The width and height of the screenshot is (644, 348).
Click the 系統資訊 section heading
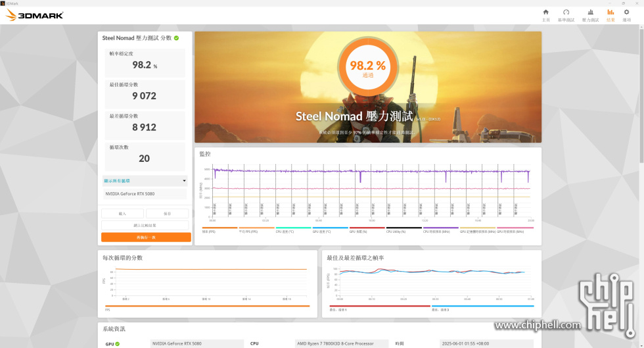(114, 329)
